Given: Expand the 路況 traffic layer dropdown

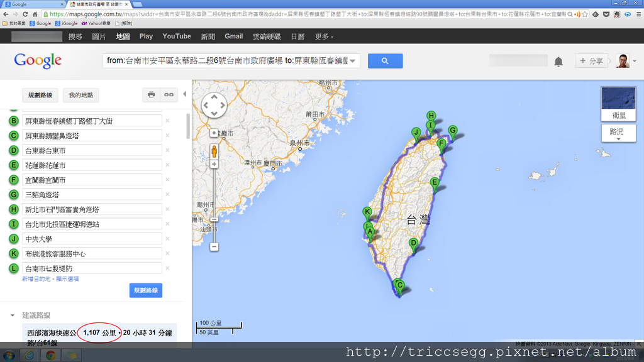Looking at the screenshot, I should tap(619, 133).
